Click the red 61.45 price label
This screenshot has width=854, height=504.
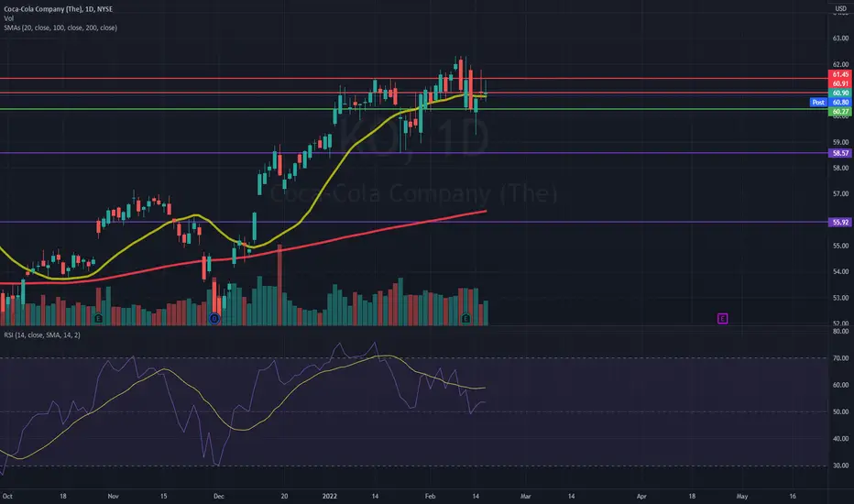(840, 74)
